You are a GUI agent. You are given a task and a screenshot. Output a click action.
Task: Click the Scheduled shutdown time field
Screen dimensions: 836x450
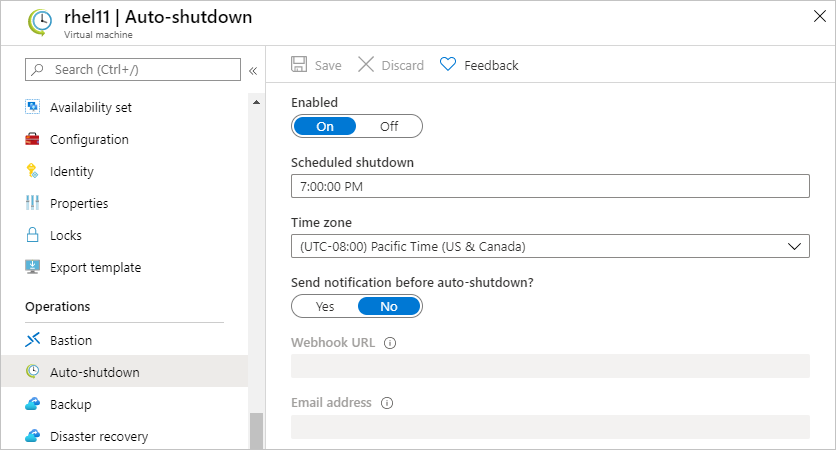550,186
